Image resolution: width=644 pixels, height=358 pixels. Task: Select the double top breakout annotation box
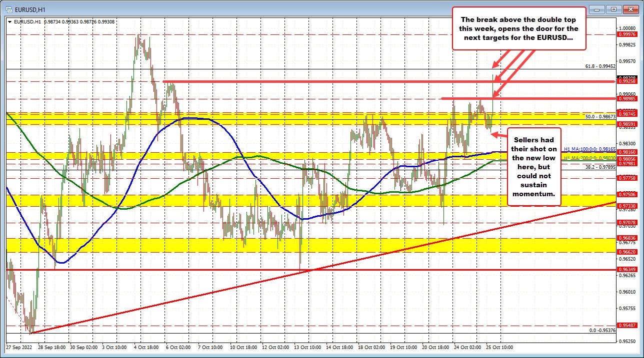(x=520, y=28)
